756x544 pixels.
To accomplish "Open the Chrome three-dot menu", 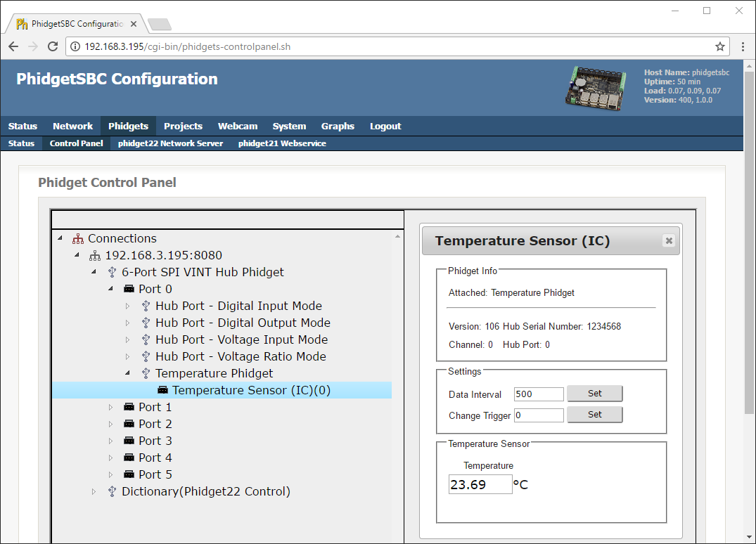I will click(743, 46).
